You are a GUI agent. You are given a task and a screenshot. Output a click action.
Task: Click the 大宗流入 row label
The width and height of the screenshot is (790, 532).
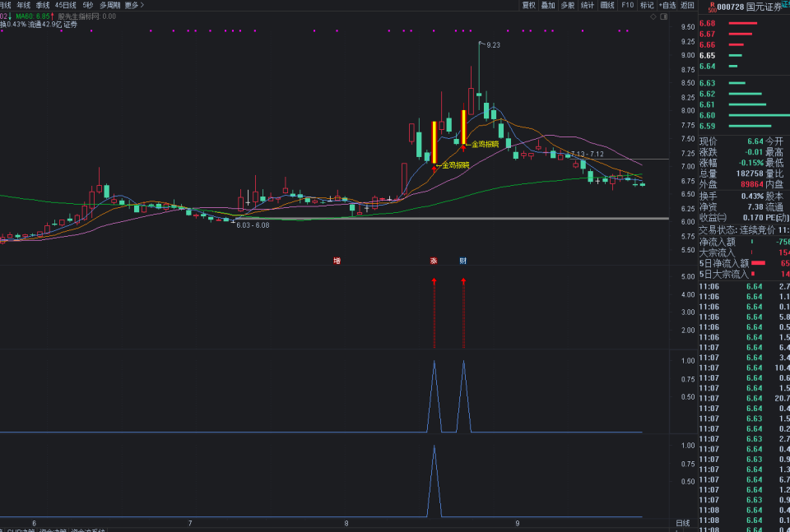[x=717, y=252]
